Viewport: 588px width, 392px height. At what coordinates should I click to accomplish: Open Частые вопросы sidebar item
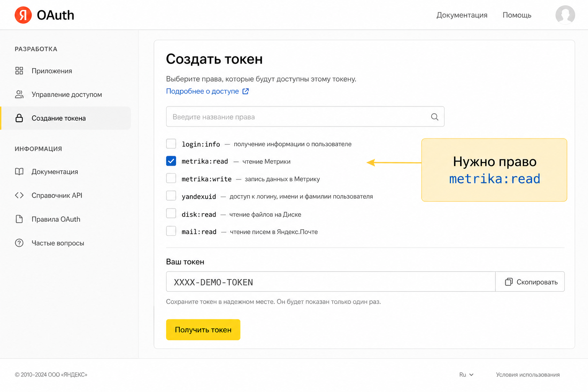(x=58, y=243)
